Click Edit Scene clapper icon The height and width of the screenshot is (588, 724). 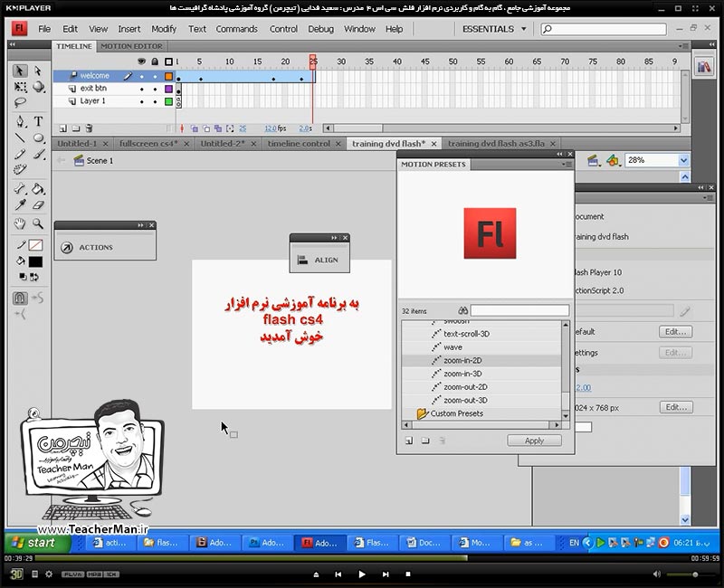pos(593,161)
